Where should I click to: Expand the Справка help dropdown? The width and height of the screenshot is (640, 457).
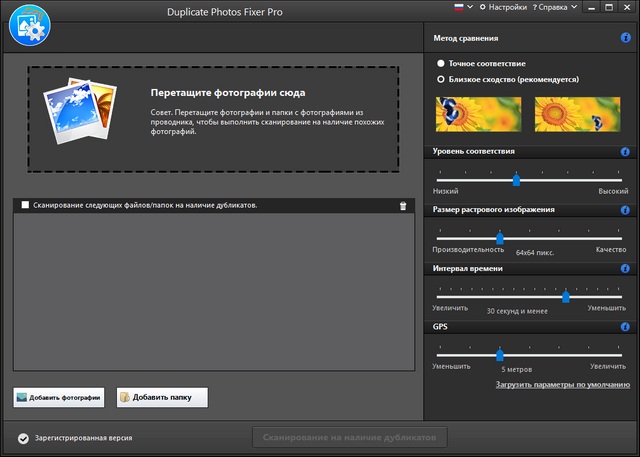(554, 7)
